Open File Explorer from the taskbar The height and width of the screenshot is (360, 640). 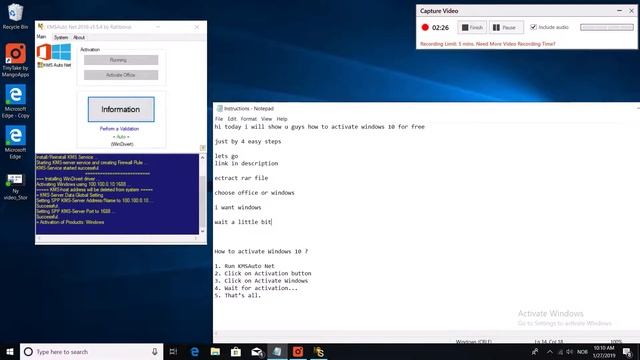(x=215, y=351)
